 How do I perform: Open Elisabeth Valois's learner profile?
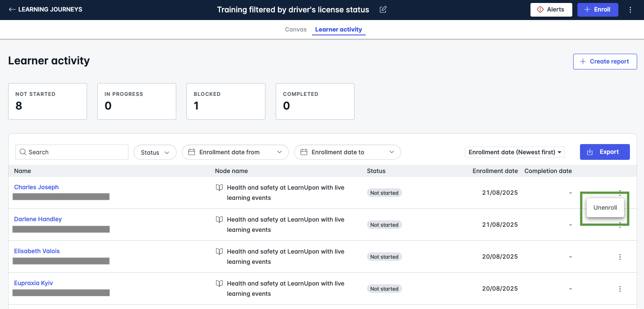coord(37,251)
